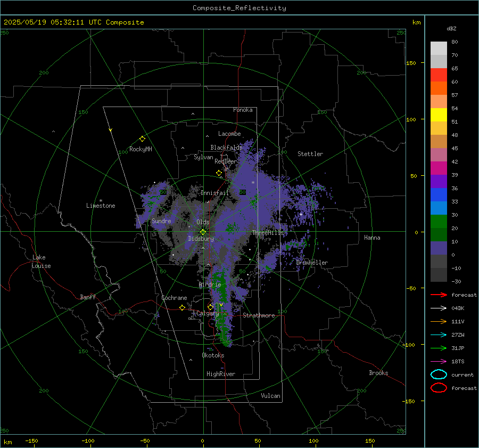The height and width of the screenshot is (448, 479).
Task: Select the 30 dBZ light blue swatch
Action: pos(439,208)
